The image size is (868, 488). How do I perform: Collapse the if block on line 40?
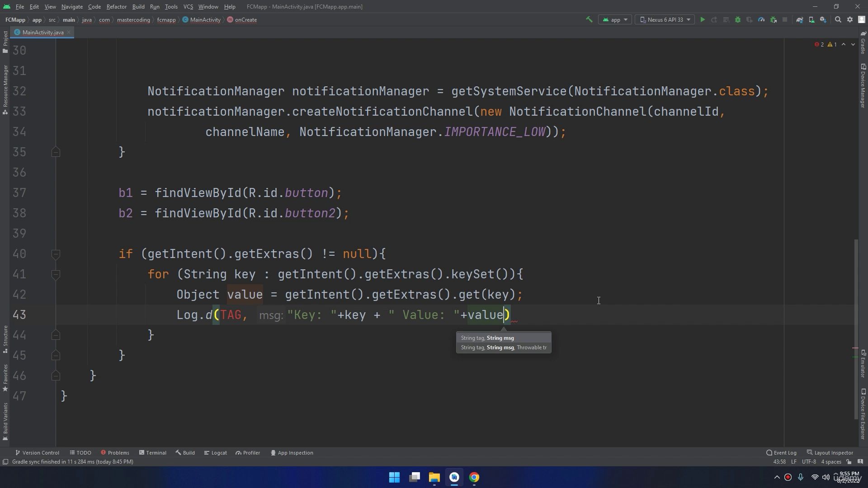point(56,254)
